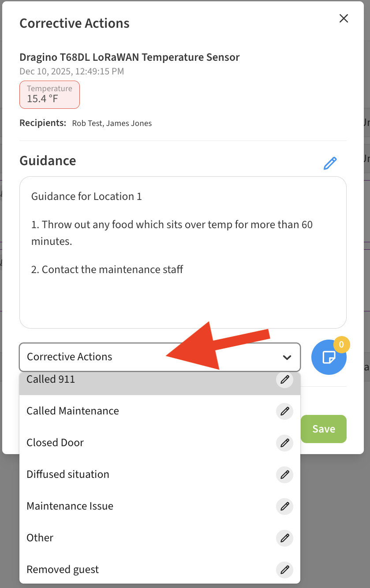Edit the Other option
Viewport: 370px width, 588px height.
[285, 538]
